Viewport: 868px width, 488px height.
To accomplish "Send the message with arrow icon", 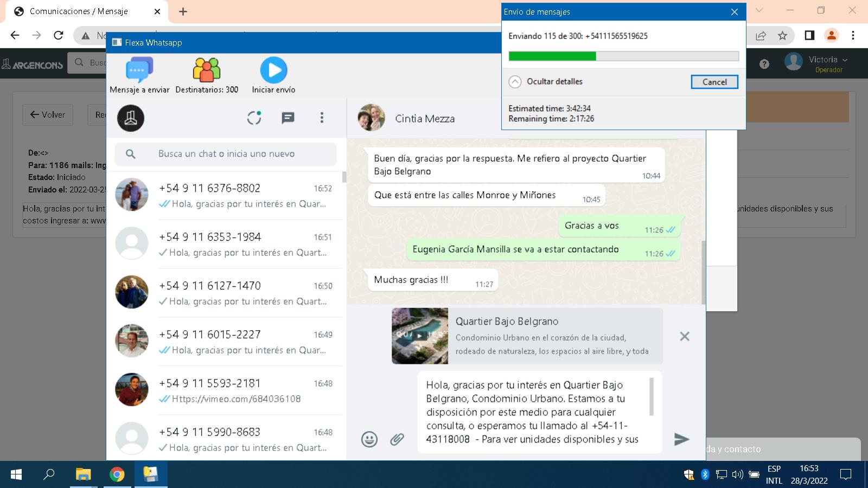I will [x=681, y=439].
